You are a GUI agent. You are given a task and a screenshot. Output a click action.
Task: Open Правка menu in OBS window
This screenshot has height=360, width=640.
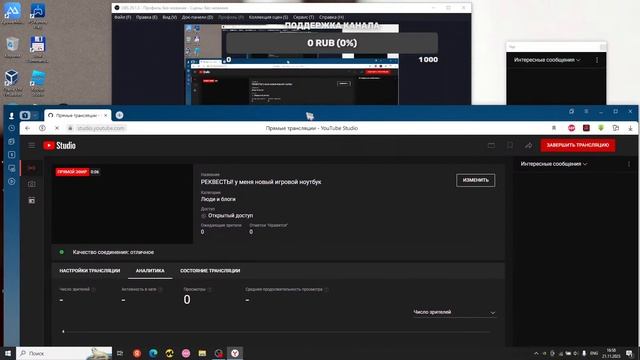click(x=147, y=17)
